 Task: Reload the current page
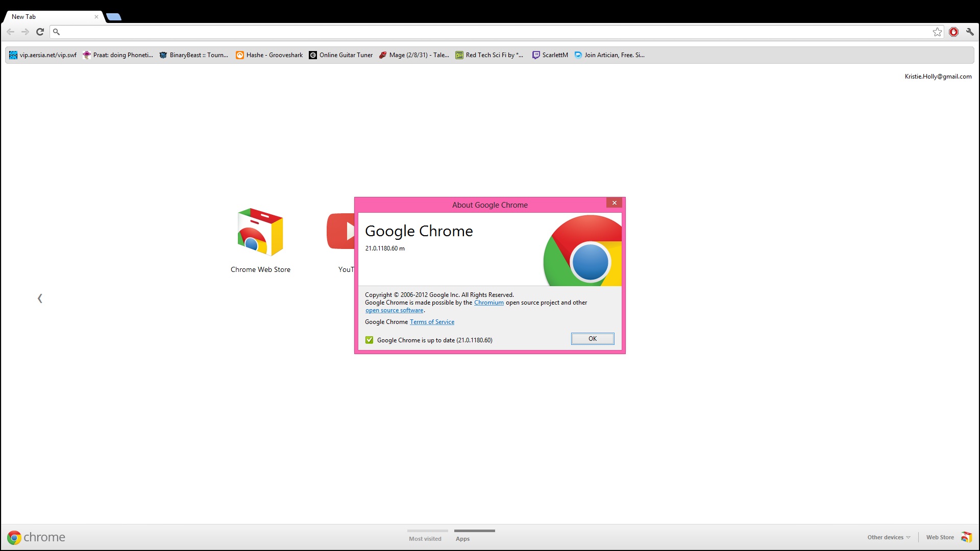coord(40,32)
